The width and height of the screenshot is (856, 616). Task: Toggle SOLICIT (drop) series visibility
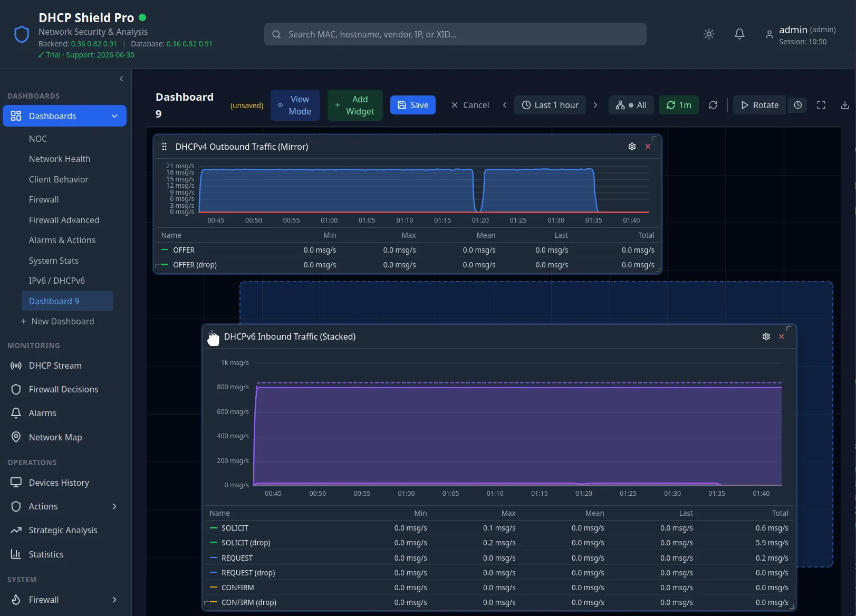click(246, 543)
